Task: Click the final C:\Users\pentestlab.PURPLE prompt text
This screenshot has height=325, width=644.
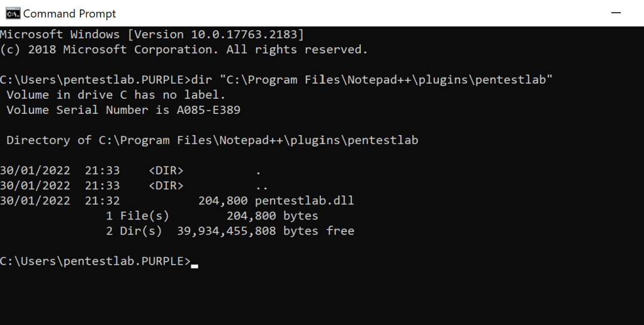Action: pos(94,262)
